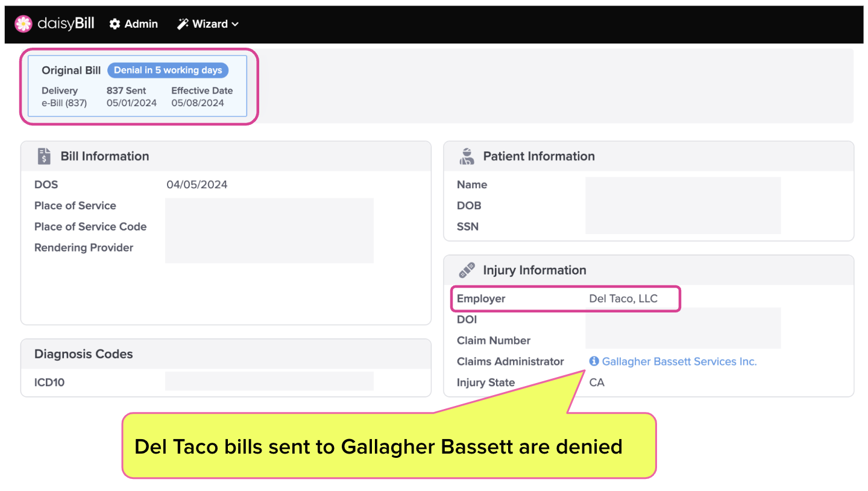Click the Injury Information bandage icon
The height and width of the screenshot is (491, 868).
(467, 270)
